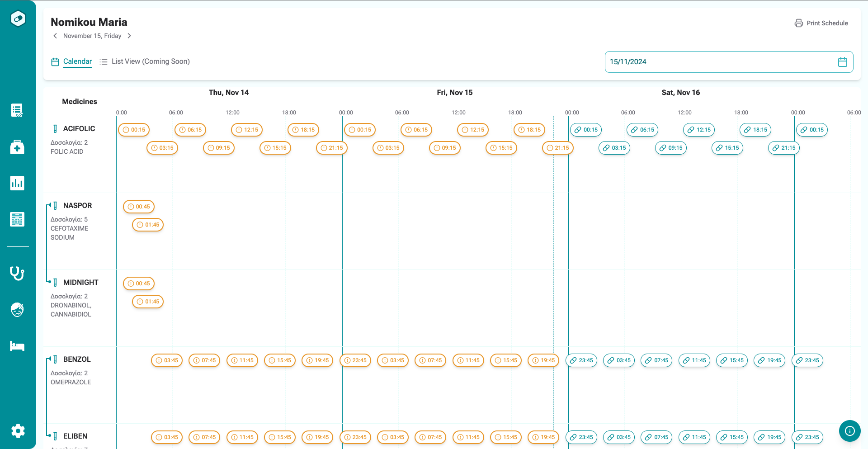The image size is (868, 449).
Task: Click ACIFOLIC 21:15 pill dose on Sat Nov 16
Action: [784, 148]
